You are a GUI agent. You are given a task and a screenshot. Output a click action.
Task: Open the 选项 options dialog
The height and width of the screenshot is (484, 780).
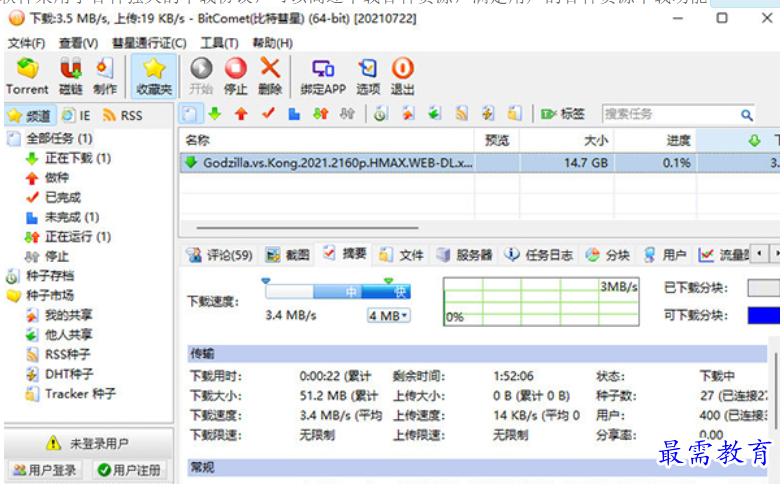(368, 76)
